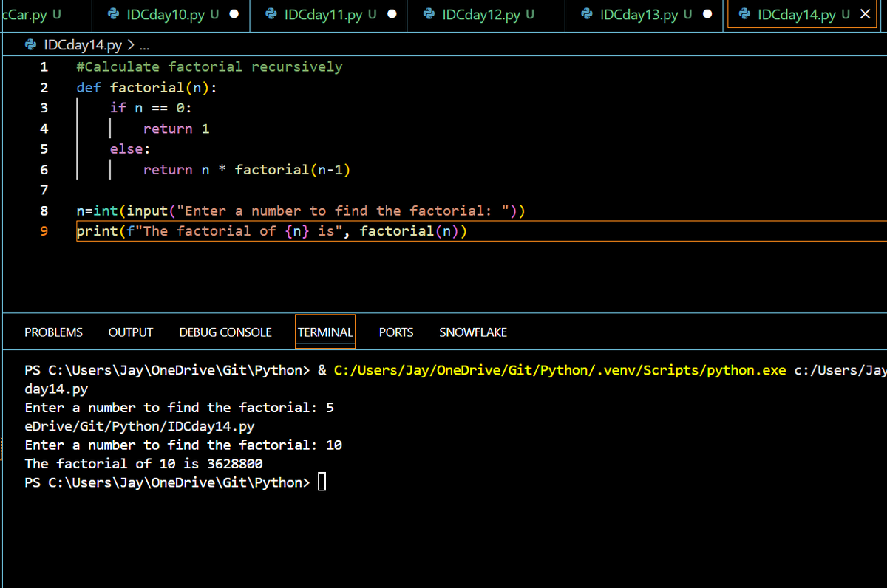Open the OUTPUT panel tab
This screenshot has width=887, height=588.
click(x=131, y=332)
